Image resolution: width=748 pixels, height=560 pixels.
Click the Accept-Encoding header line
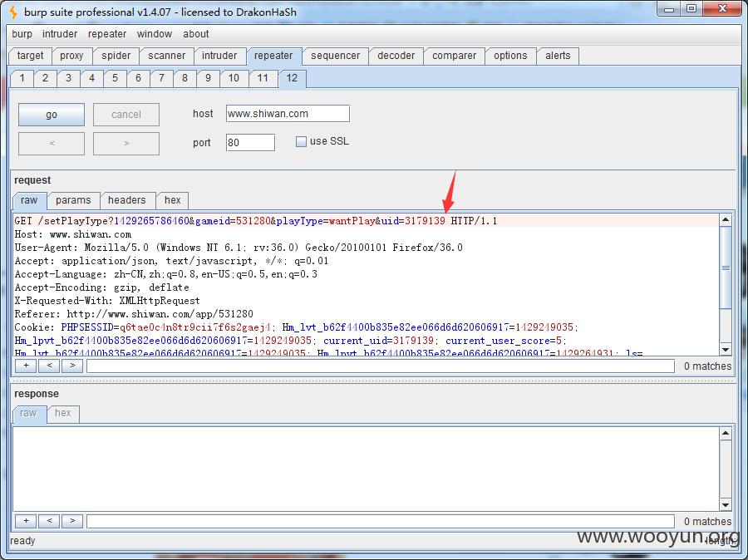coord(102,287)
